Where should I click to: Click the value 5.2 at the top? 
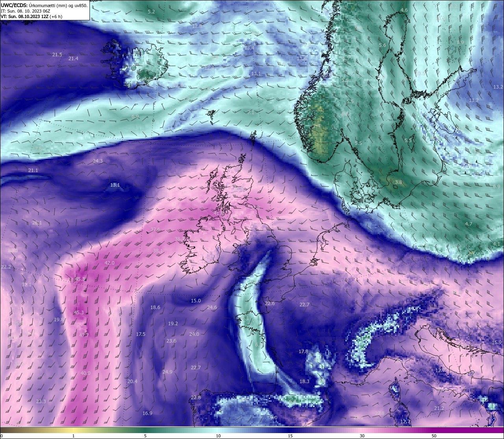pos(151,12)
